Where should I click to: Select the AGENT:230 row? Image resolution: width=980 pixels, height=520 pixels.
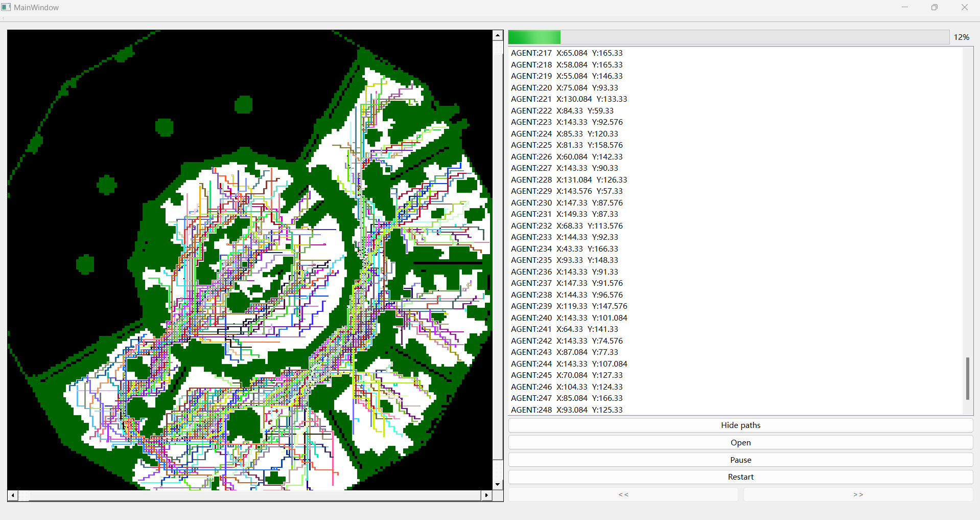click(736, 202)
